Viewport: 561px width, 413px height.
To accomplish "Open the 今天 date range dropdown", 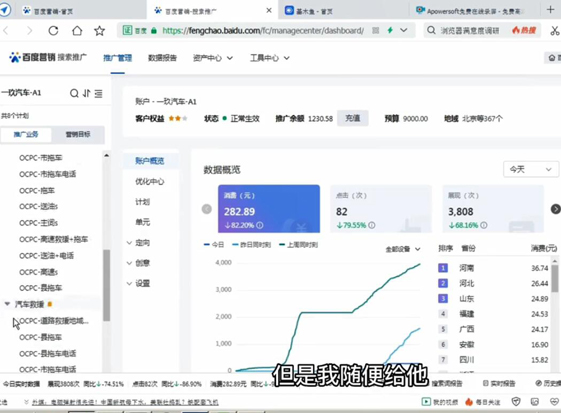I will pyautogui.click(x=531, y=169).
